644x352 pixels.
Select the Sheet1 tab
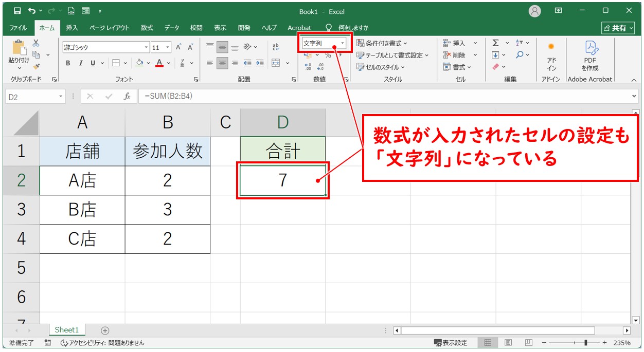pos(67,330)
